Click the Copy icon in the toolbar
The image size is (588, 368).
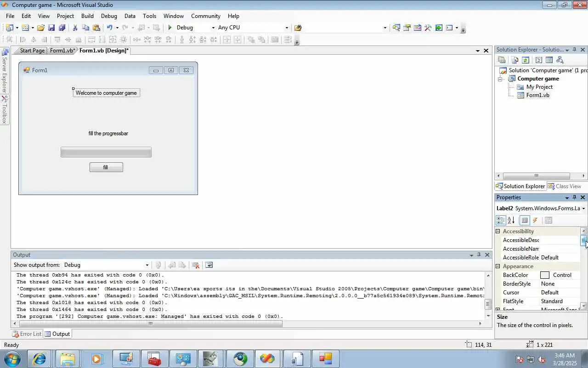click(x=85, y=28)
